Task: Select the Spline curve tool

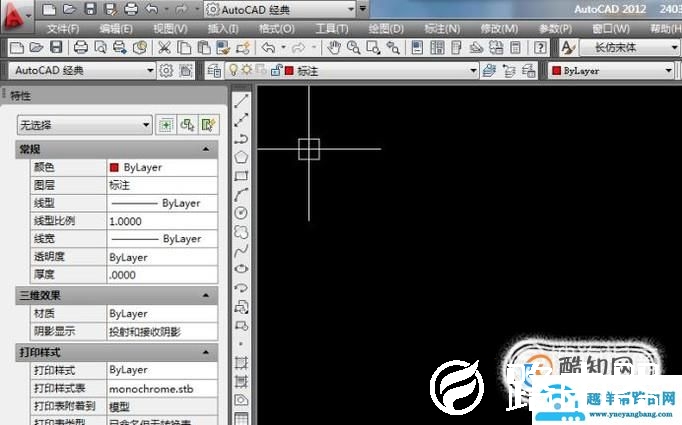Action: pos(241,250)
